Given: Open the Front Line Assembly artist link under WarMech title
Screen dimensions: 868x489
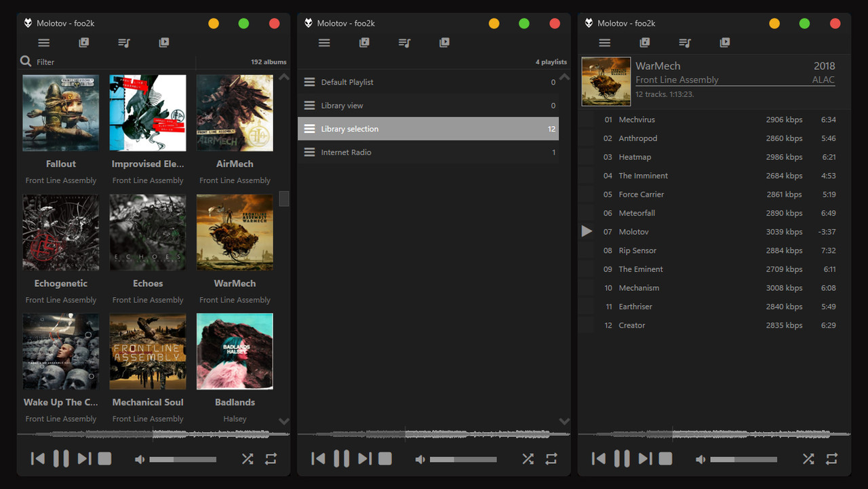Looking at the screenshot, I should pyautogui.click(x=677, y=79).
